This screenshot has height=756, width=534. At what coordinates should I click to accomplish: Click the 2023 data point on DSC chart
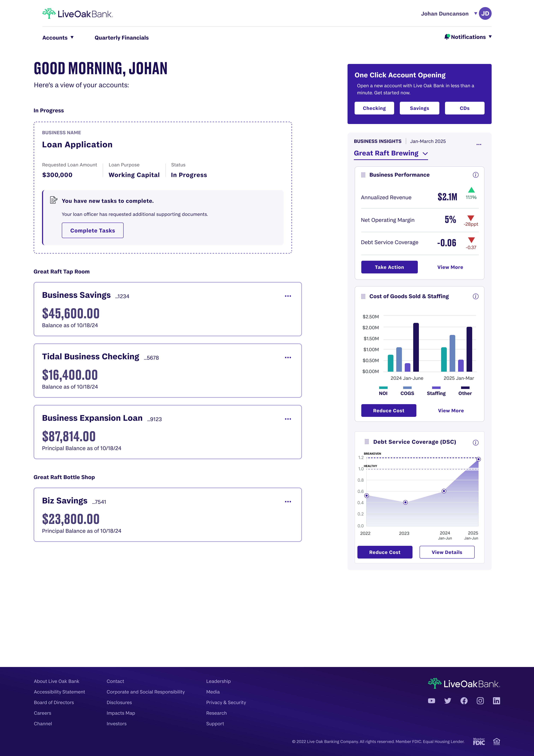(405, 502)
